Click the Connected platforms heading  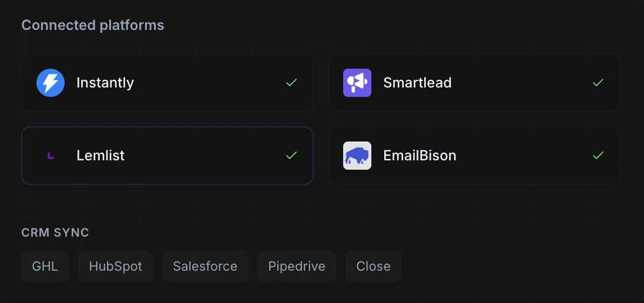click(x=93, y=25)
